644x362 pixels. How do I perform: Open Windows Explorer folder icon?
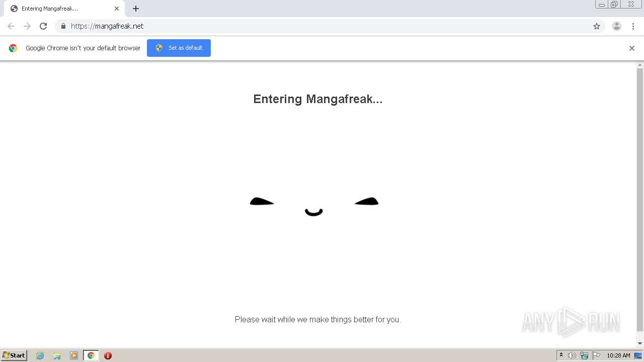57,355
